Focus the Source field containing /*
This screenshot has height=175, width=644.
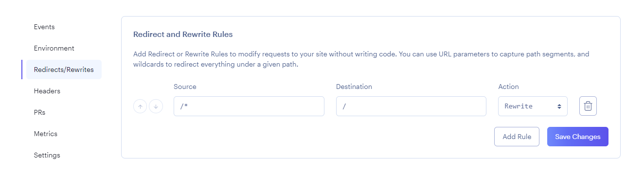click(x=249, y=106)
